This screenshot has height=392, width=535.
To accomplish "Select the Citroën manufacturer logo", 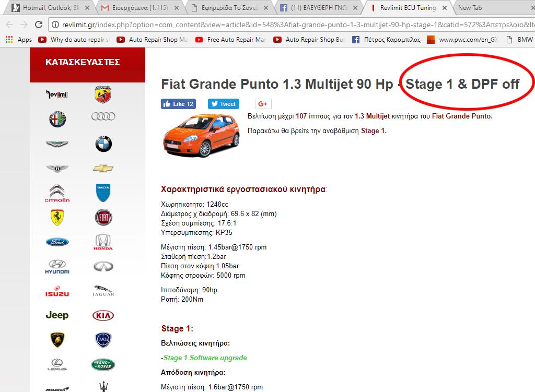I will tap(57, 193).
